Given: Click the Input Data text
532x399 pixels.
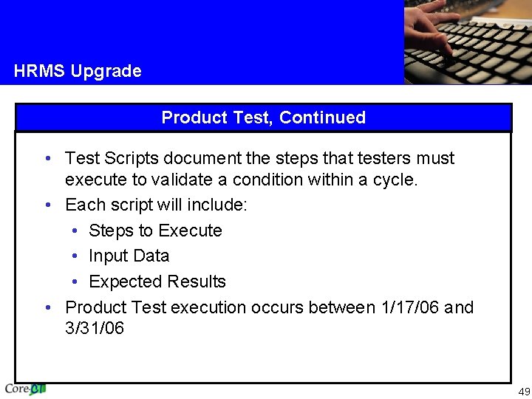Looking at the screenshot, I should click(x=129, y=256).
